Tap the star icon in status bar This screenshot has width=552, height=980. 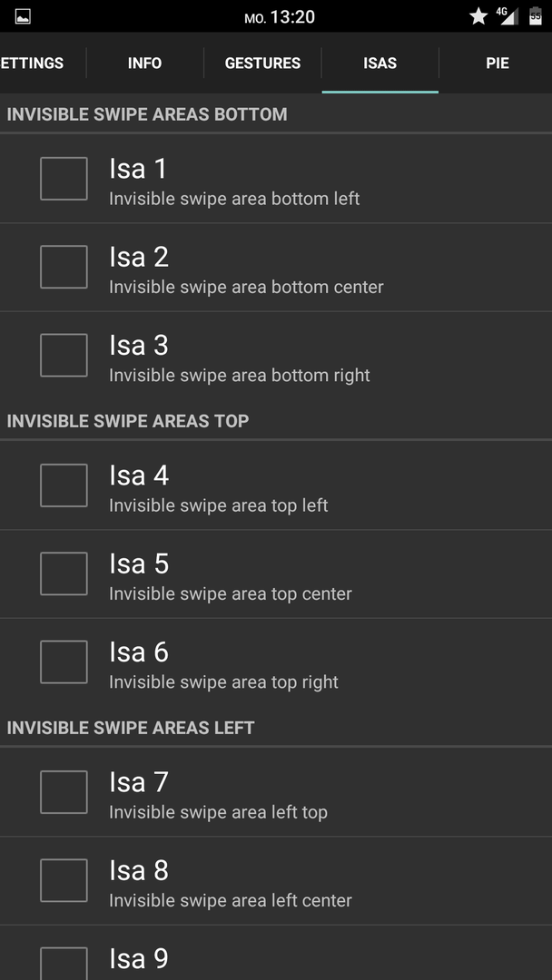point(478,16)
